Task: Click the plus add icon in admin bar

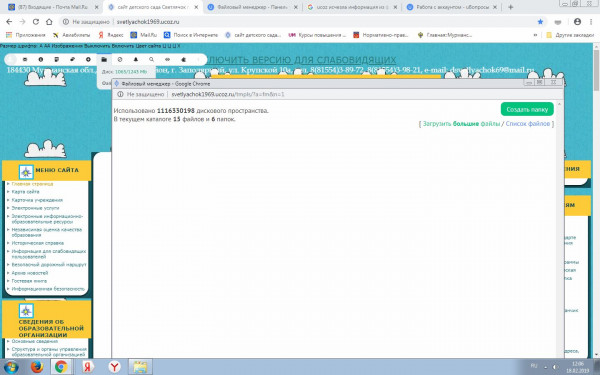Action: [88, 60]
